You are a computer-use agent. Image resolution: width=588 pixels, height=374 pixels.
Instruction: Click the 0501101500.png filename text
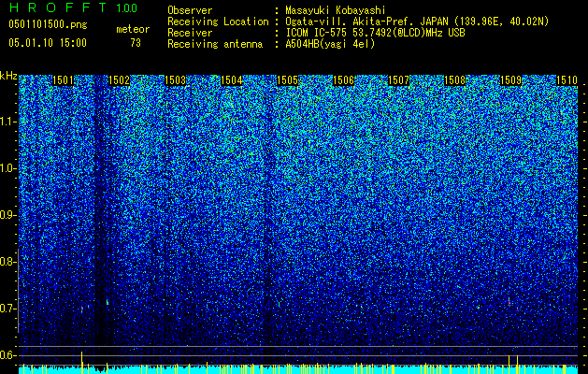tap(48, 25)
